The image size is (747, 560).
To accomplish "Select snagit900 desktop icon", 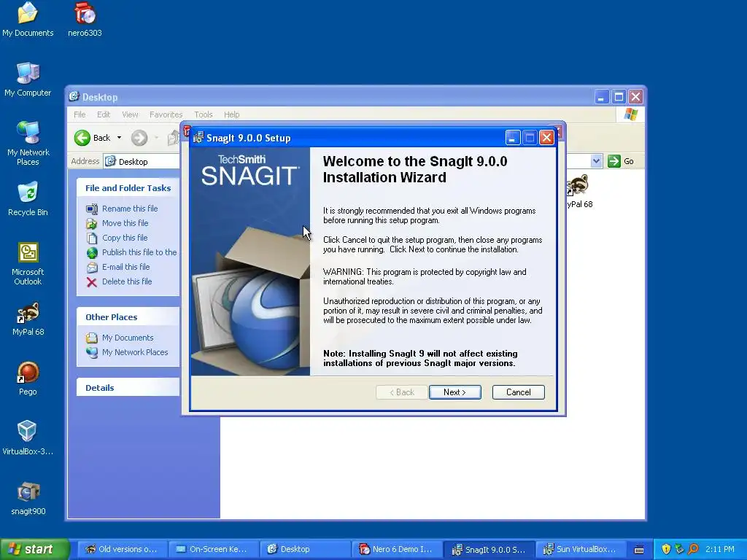I will point(28,498).
